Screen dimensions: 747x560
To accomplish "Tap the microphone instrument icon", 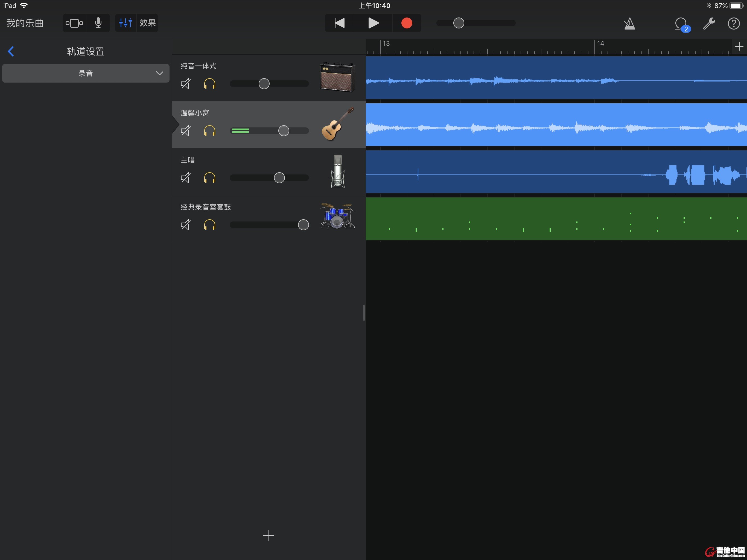I will 98,23.
